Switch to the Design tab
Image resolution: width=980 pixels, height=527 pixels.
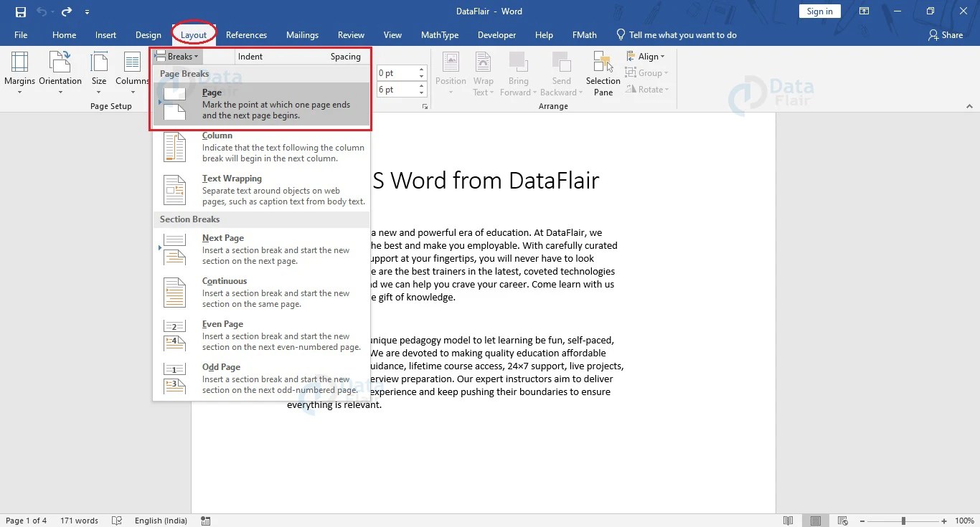click(148, 35)
